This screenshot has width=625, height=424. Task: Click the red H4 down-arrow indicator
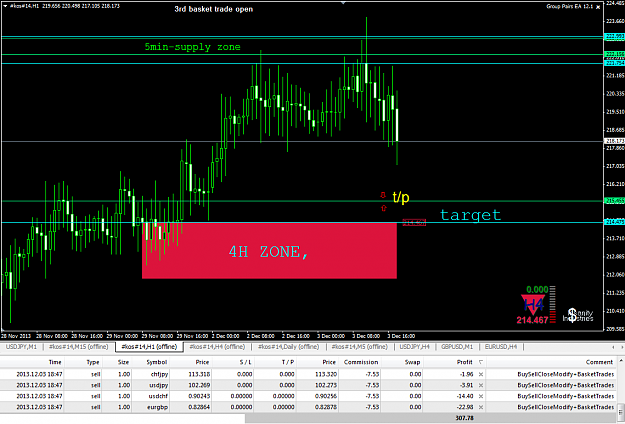(533, 305)
